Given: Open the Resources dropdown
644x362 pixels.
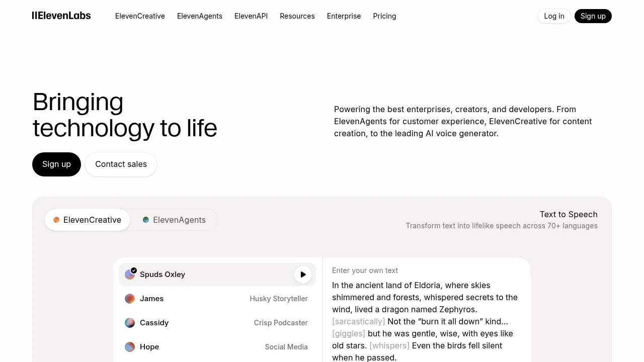Looking at the screenshot, I should [x=297, y=16].
